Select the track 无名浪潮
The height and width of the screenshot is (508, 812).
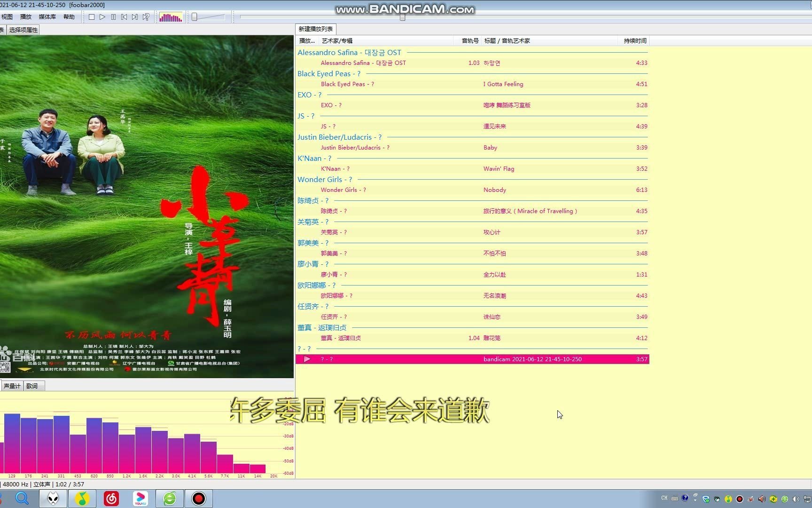click(472, 296)
